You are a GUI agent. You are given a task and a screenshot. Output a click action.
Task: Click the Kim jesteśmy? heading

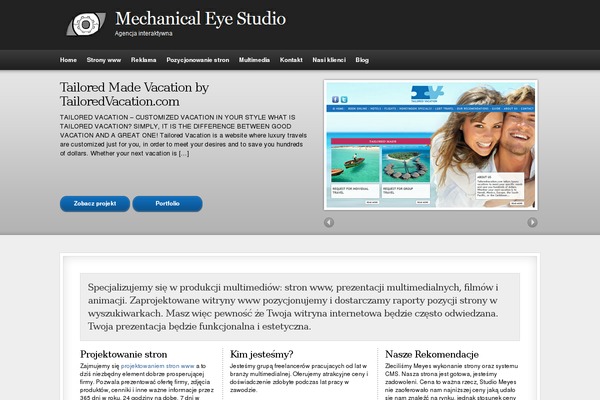click(261, 354)
